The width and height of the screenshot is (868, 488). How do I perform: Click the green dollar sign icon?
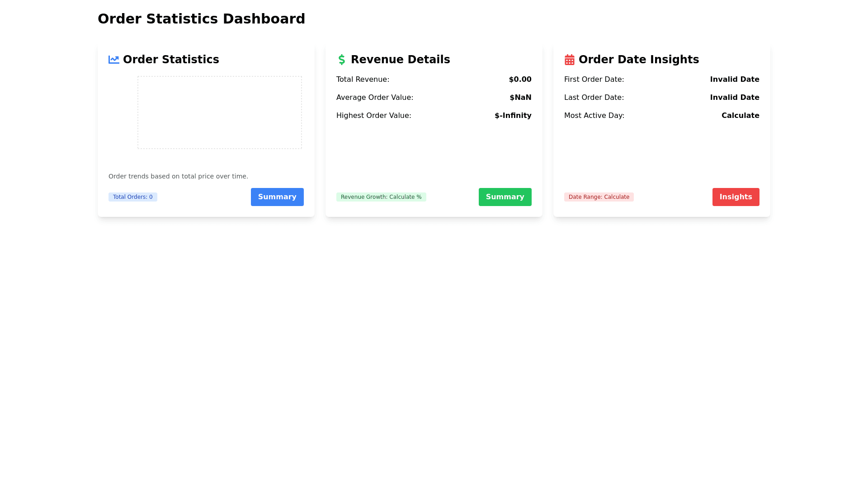341,60
